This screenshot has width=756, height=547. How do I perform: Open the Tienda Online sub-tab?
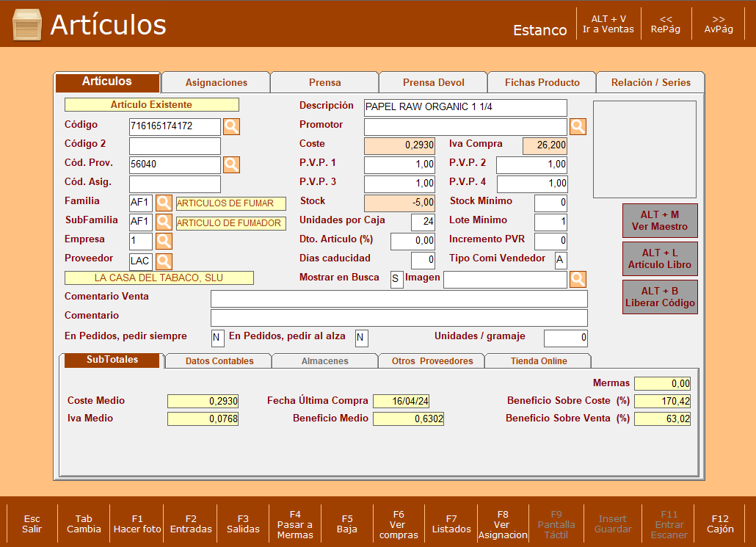pos(539,361)
